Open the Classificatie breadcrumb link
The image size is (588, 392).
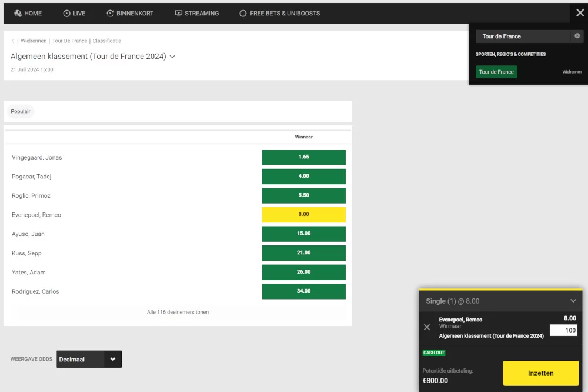(107, 41)
